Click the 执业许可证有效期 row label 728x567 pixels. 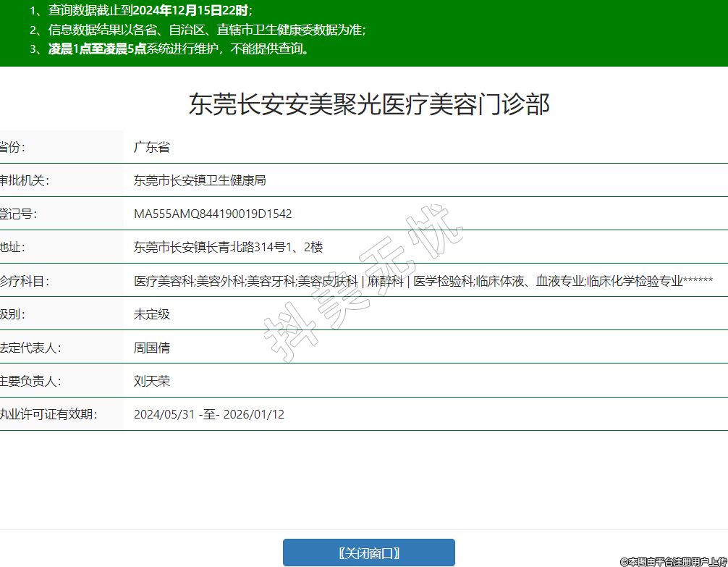tap(48, 415)
